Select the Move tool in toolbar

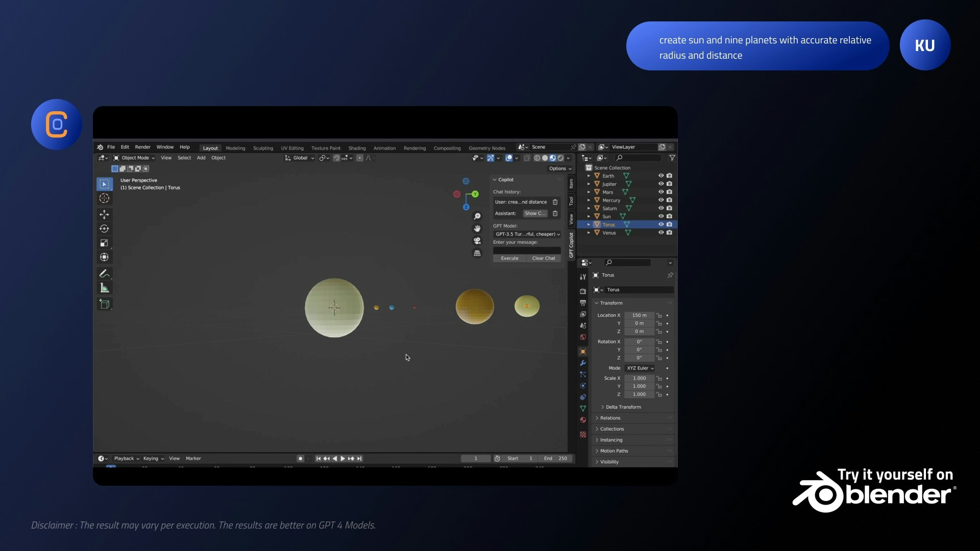[x=104, y=215]
